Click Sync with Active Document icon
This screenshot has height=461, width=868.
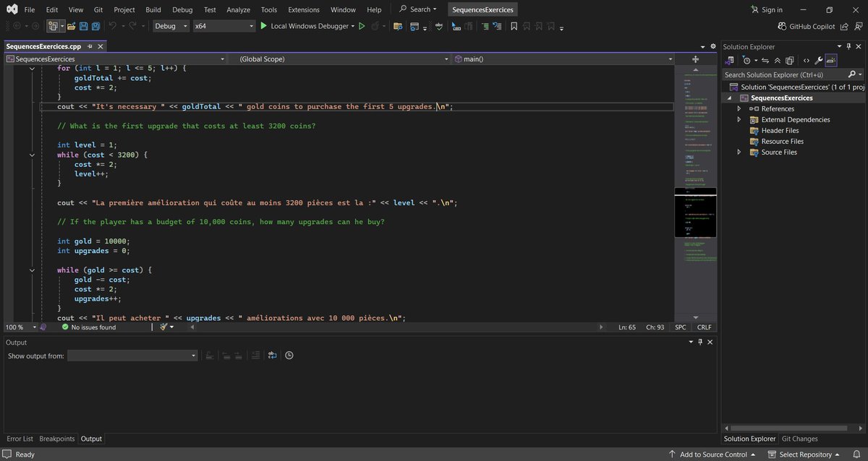coord(765,61)
